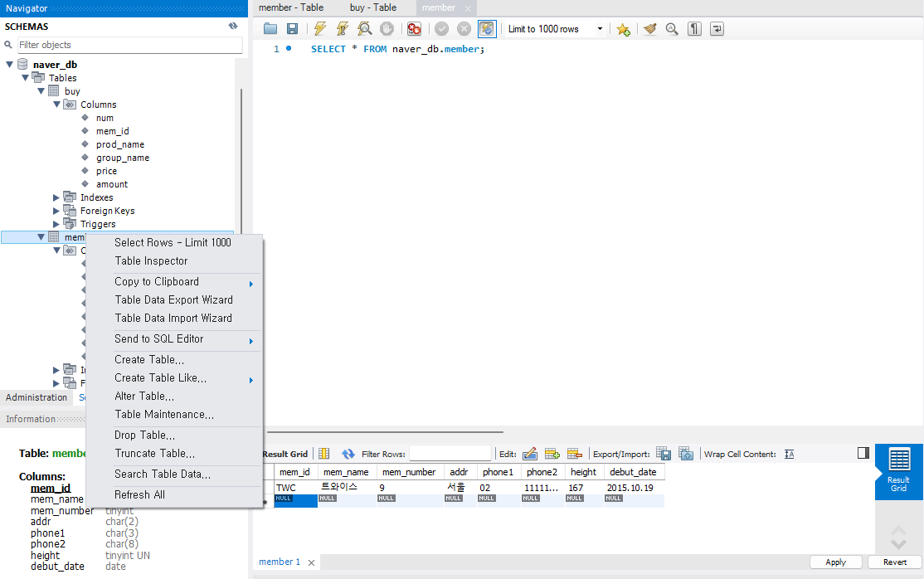Save the script with the floppy icon
Viewport: 924px width, 579px height.
pyautogui.click(x=292, y=28)
